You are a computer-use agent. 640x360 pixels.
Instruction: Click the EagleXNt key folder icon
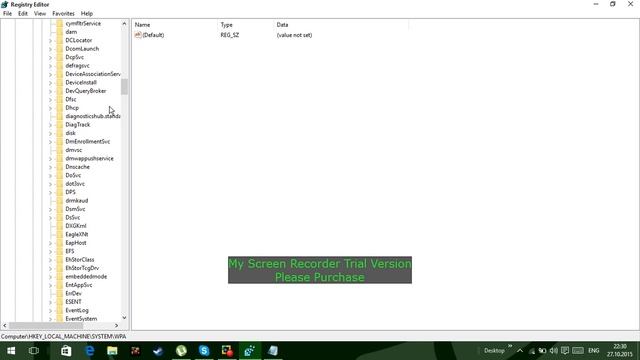coord(60,235)
